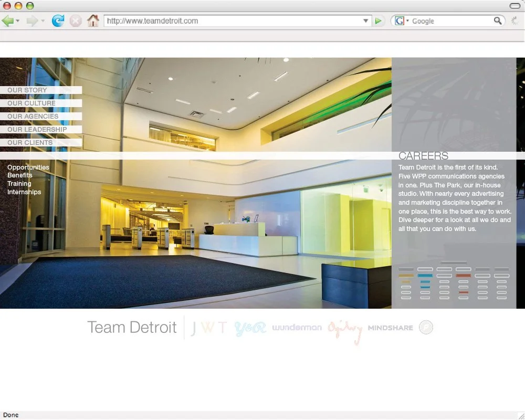Expand the URL history dropdown arrow
Screen dimensions: 525x420
pyautogui.click(x=365, y=21)
